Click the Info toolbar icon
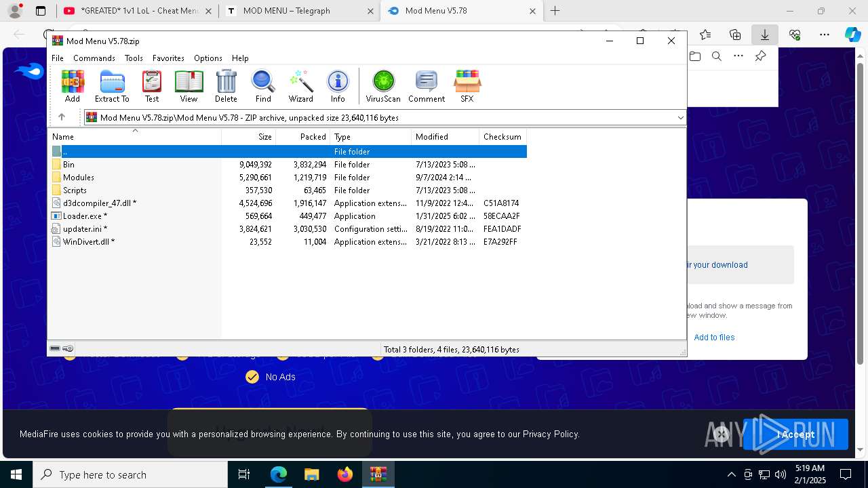Image resolution: width=868 pixels, height=488 pixels. point(338,86)
